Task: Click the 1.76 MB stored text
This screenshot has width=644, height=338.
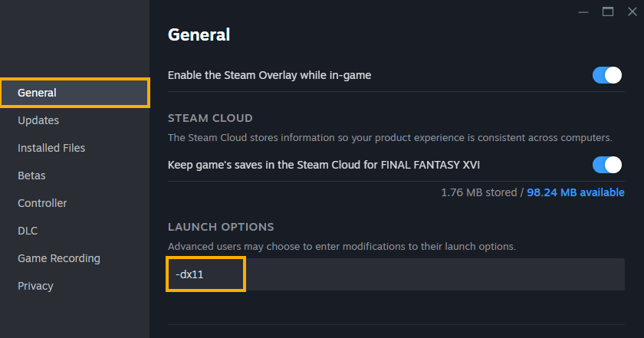Action: pos(479,192)
